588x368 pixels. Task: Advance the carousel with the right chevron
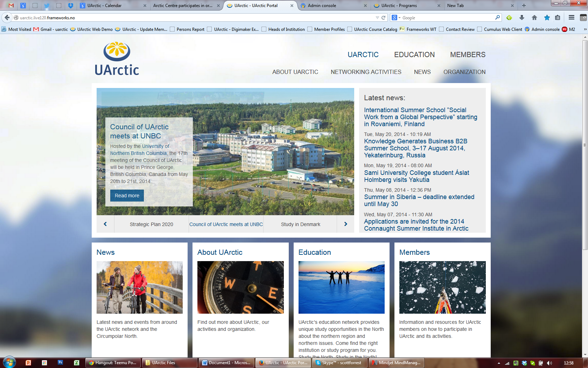click(345, 224)
